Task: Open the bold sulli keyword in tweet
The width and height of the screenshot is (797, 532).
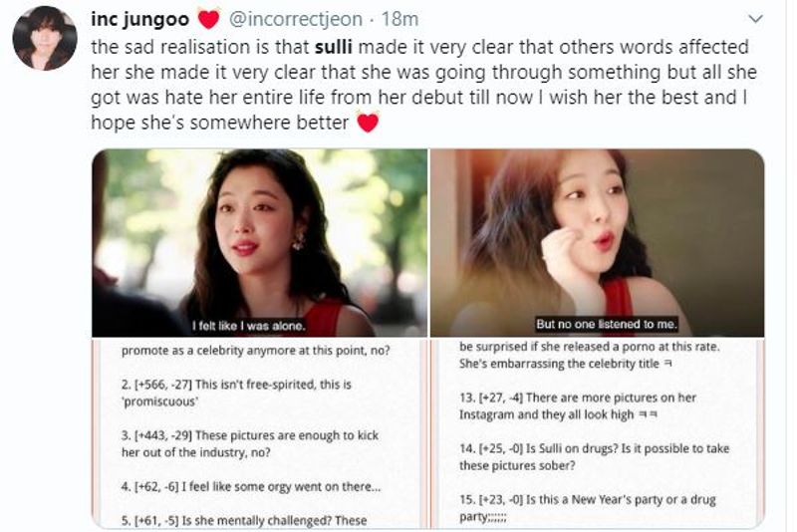Action: point(334,47)
